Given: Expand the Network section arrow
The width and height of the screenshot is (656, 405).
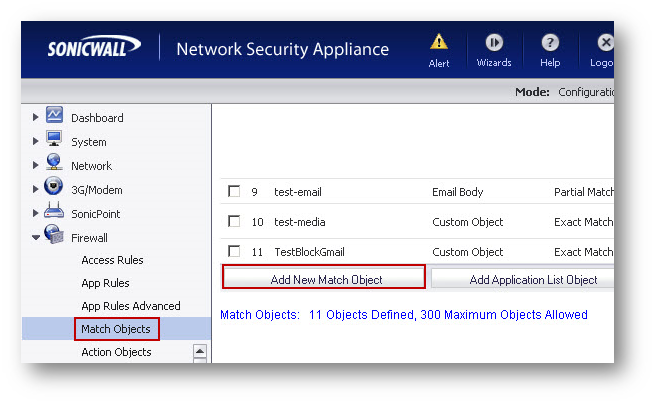Looking at the screenshot, I should point(36,166).
